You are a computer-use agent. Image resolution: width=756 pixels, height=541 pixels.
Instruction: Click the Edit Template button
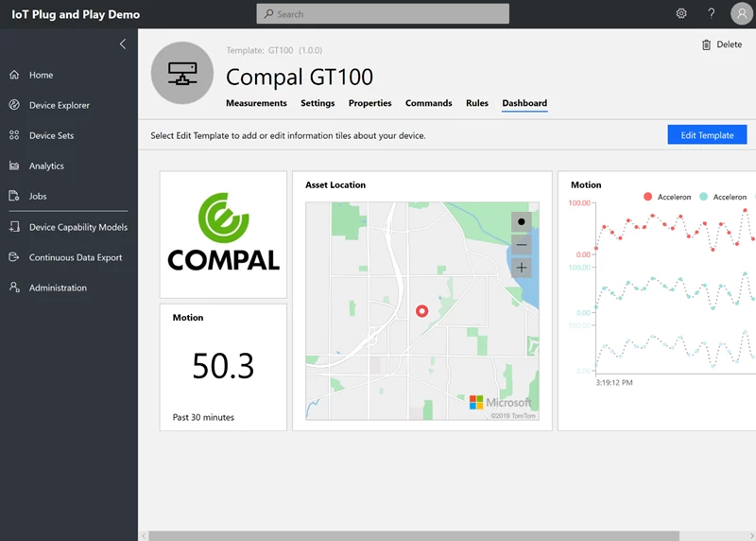[x=707, y=134]
